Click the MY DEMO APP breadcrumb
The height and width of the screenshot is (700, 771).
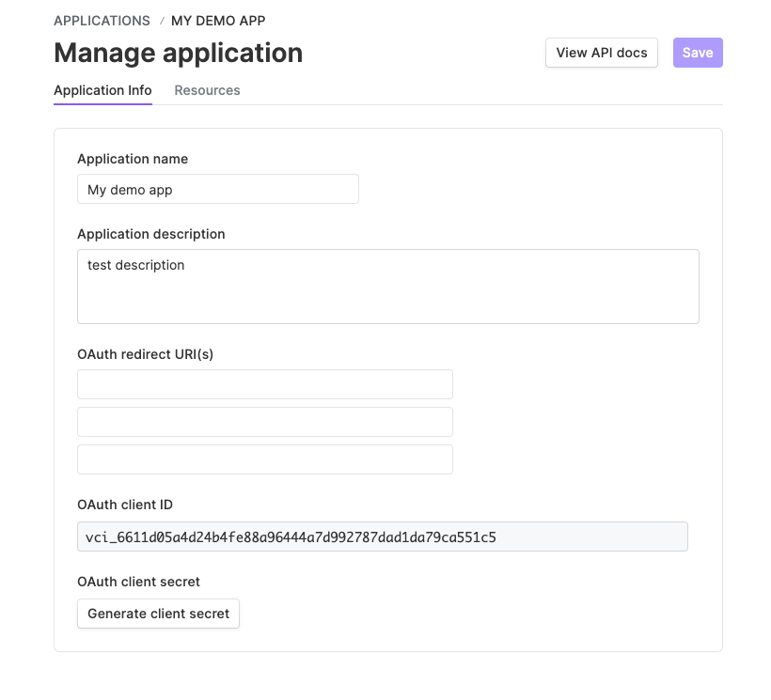click(x=218, y=21)
